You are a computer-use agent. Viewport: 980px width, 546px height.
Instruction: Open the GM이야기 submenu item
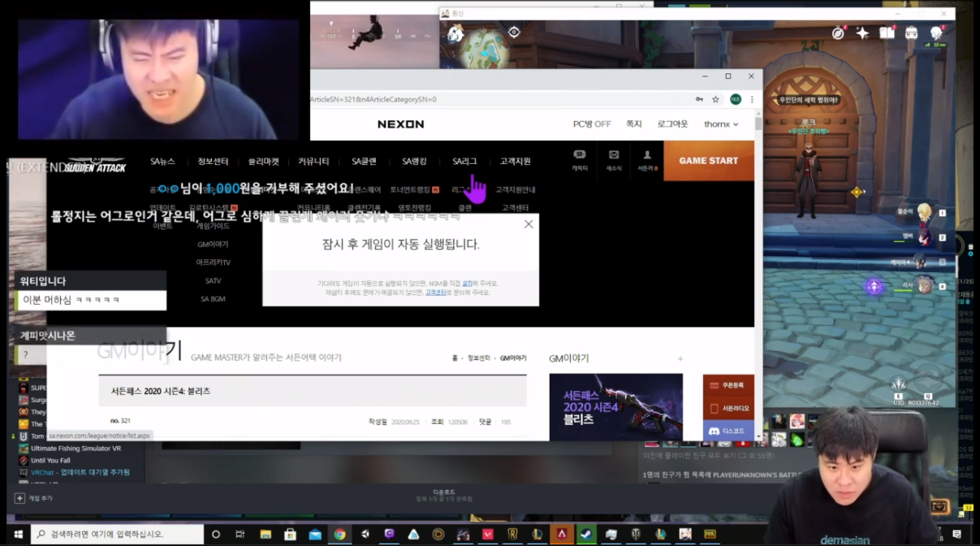coord(213,244)
